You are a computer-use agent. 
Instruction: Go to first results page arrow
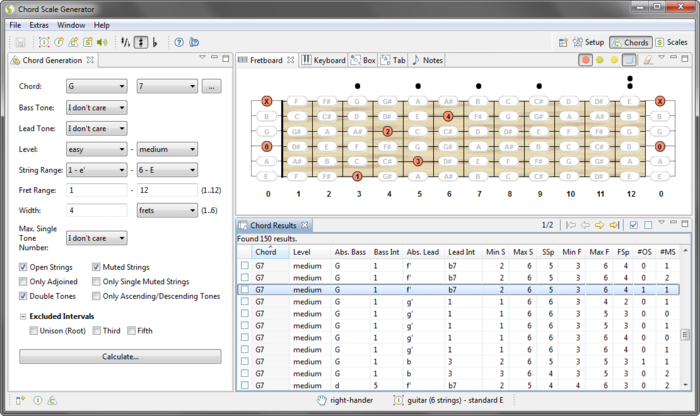pyautogui.click(x=571, y=225)
